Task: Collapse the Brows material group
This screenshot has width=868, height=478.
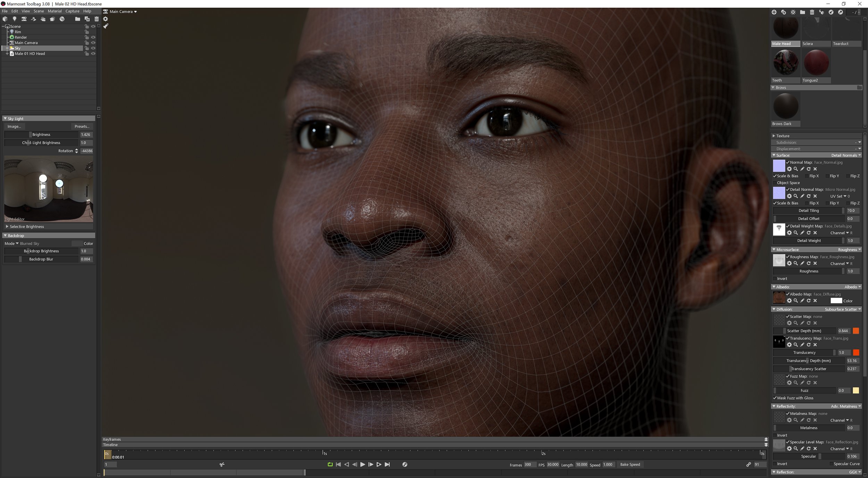Action: [773, 88]
